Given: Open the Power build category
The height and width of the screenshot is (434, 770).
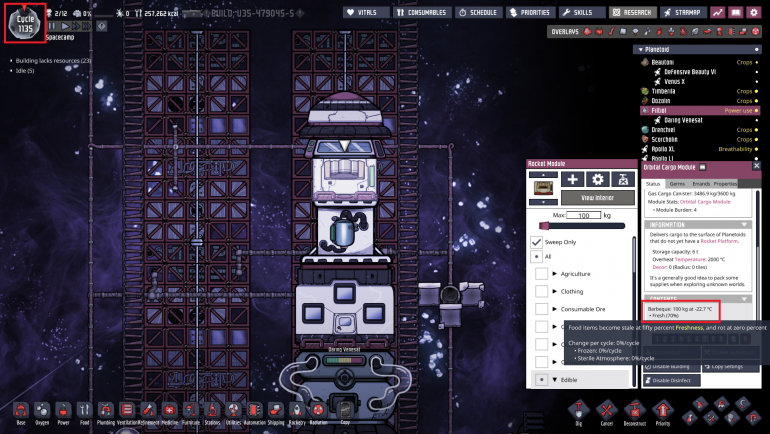Looking at the screenshot, I should (63, 410).
